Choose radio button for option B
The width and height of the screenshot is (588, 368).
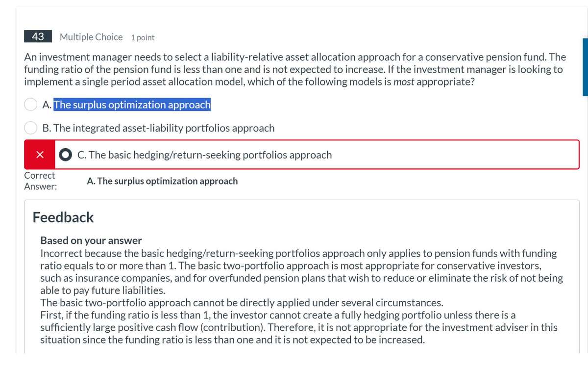(x=31, y=128)
